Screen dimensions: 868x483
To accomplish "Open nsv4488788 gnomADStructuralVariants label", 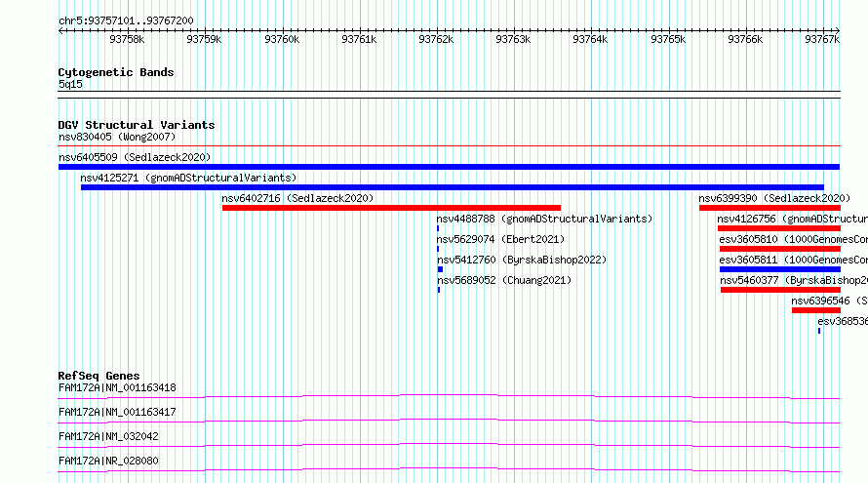I will tap(545, 219).
